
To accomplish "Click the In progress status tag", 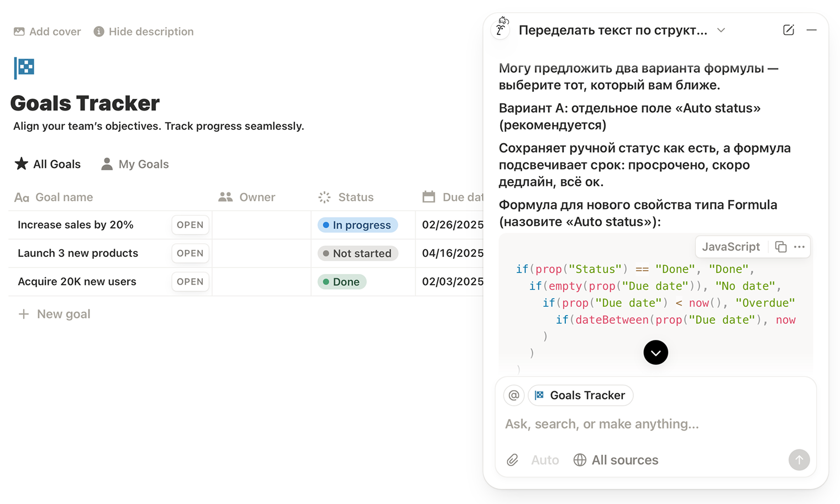I will click(357, 225).
